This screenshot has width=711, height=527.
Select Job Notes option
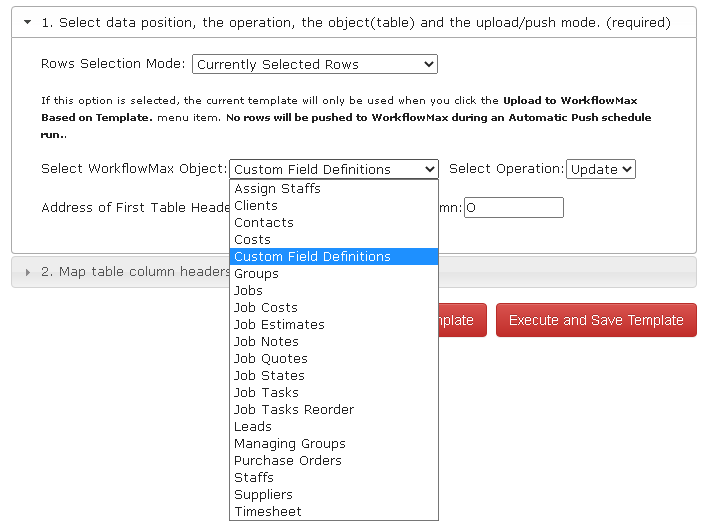pyautogui.click(x=334, y=342)
